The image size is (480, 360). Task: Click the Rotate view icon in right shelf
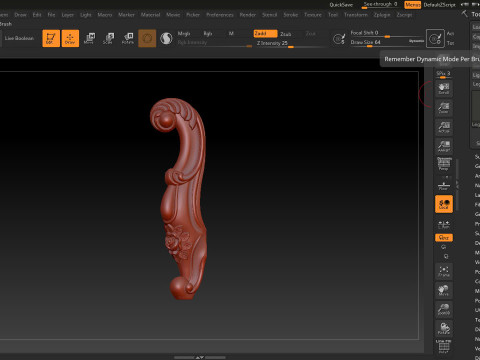(x=444, y=329)
